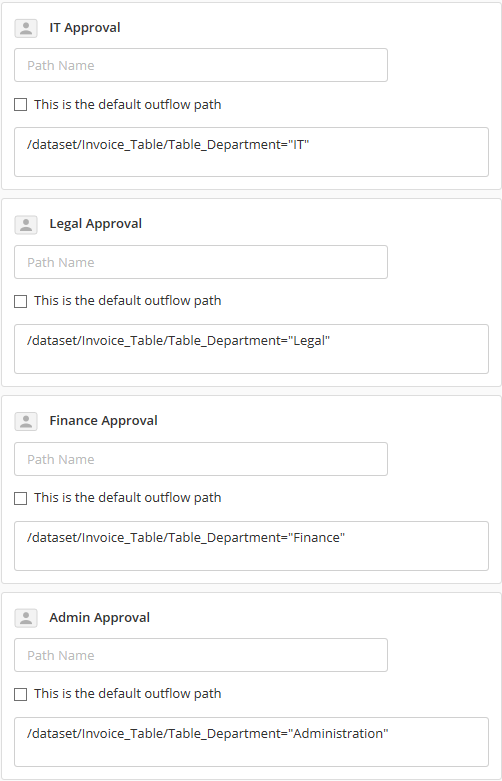Tick default outflow path for Finance Approval
502x781 pixels.
tap(20, 498)
